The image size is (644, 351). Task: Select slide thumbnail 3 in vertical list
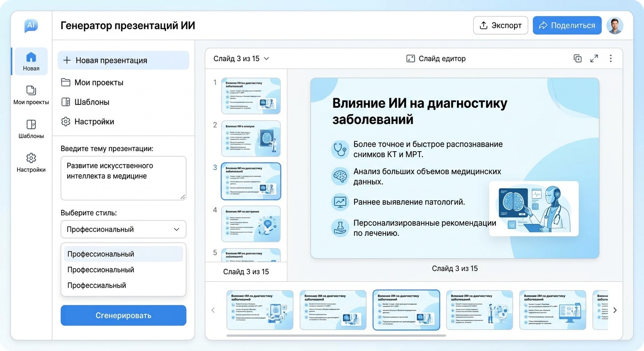(251, 181)
